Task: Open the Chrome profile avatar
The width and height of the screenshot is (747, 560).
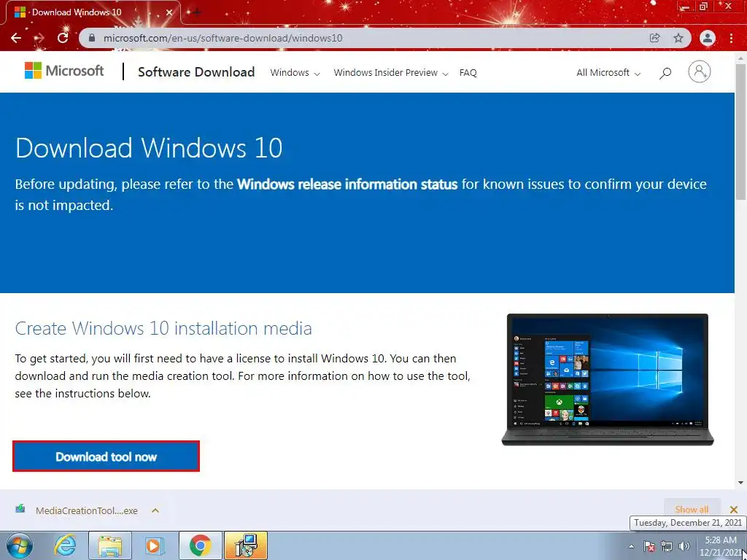Action: [x=708, y=38]
